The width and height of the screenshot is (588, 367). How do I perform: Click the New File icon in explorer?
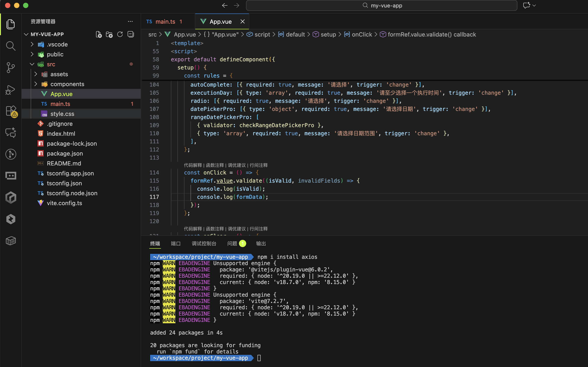(99, 34)
